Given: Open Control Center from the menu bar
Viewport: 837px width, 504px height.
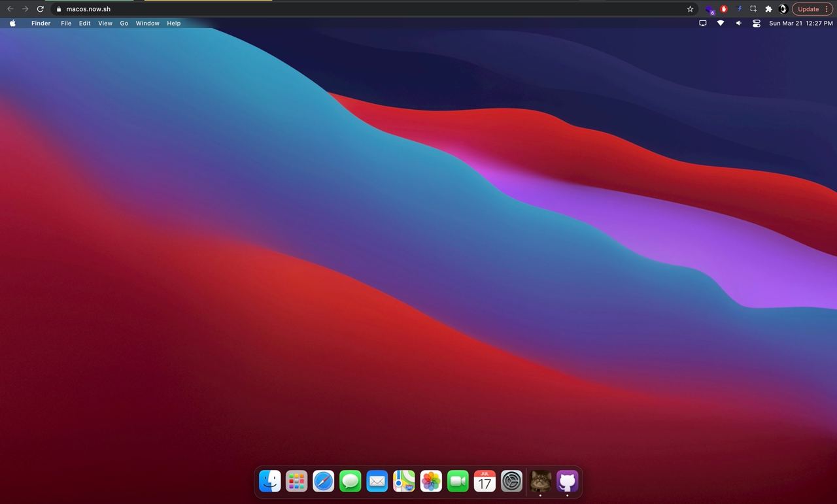Looking at the screenshot, I should click(x=757, y=23).
